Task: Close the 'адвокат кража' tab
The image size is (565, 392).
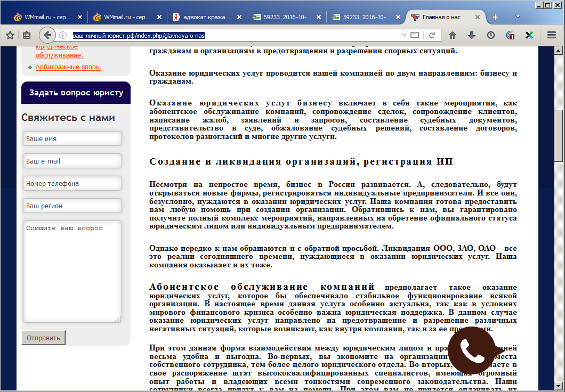Action: click(x=239, y=17)
